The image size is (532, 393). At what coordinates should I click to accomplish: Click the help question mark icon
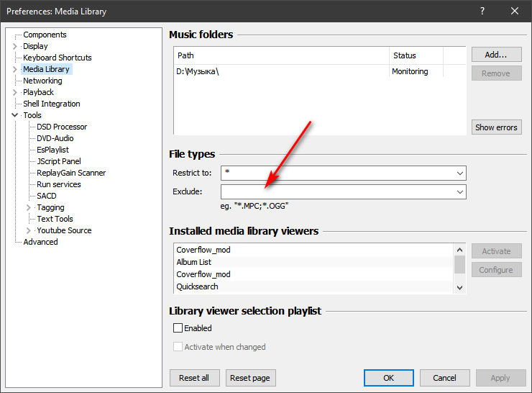coord(482,11)
